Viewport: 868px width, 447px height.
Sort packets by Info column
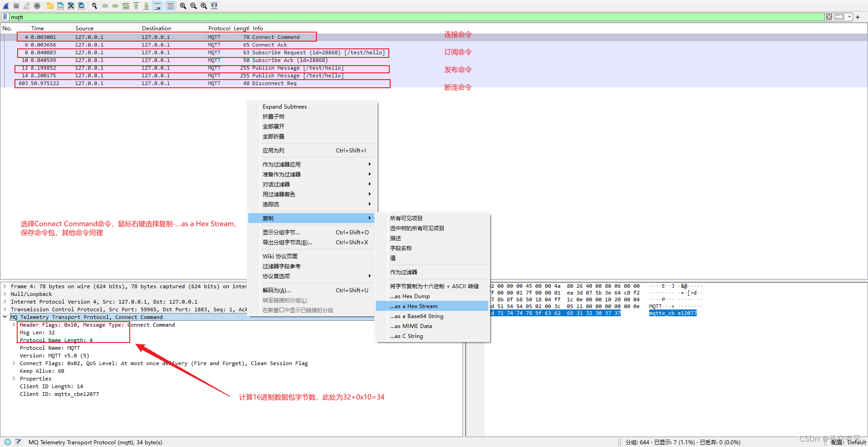[558, 28]
